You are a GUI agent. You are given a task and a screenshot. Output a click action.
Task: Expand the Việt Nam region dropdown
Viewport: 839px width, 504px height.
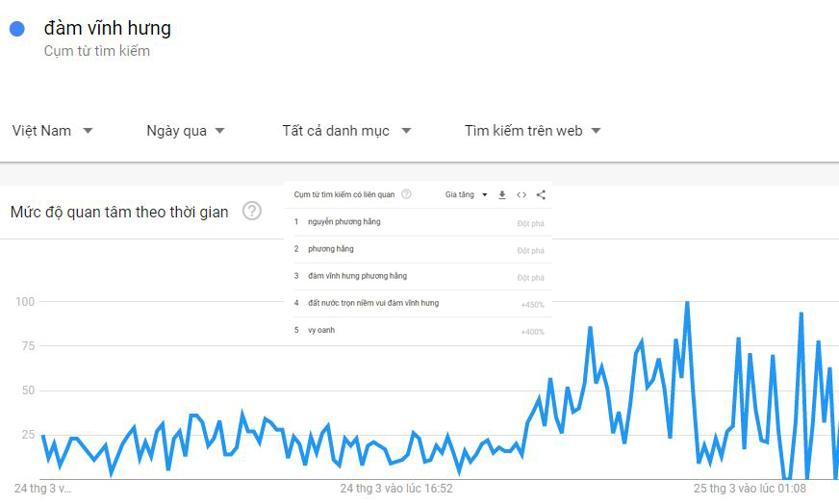click(x=52, y=131)
